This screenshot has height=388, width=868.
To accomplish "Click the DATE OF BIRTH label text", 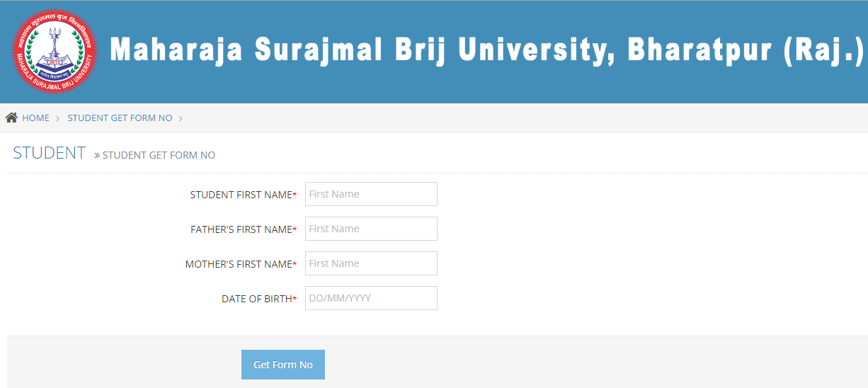I will click(256, 299).
